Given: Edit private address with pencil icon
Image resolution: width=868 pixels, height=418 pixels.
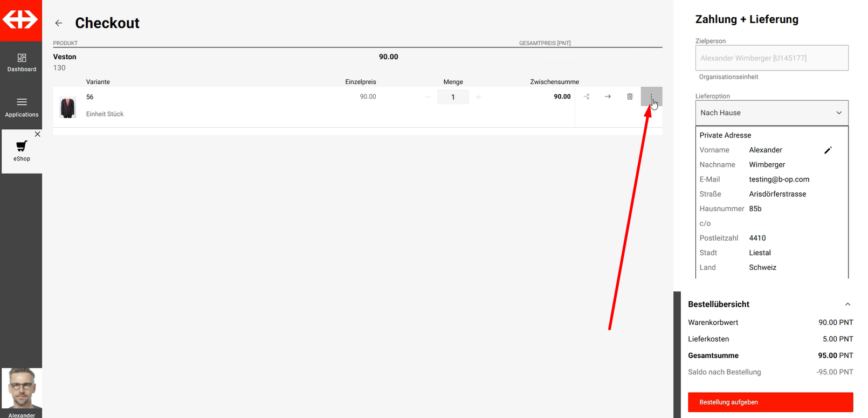Looking at the screenshot, I should [x=828, y=150].
